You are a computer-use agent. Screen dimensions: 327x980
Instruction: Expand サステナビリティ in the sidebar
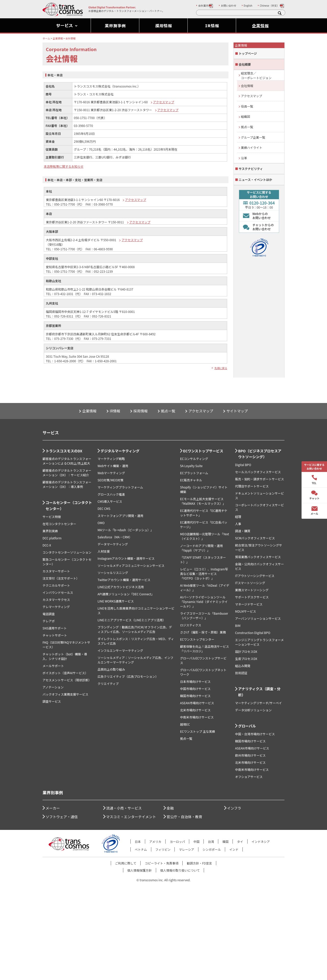[x=259, y=169]
